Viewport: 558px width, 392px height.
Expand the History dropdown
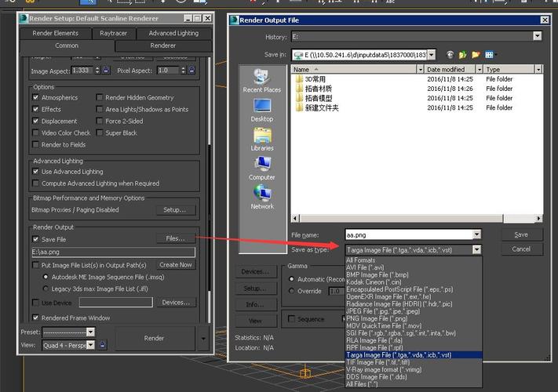pyautogui.click(x=537, y=36)
